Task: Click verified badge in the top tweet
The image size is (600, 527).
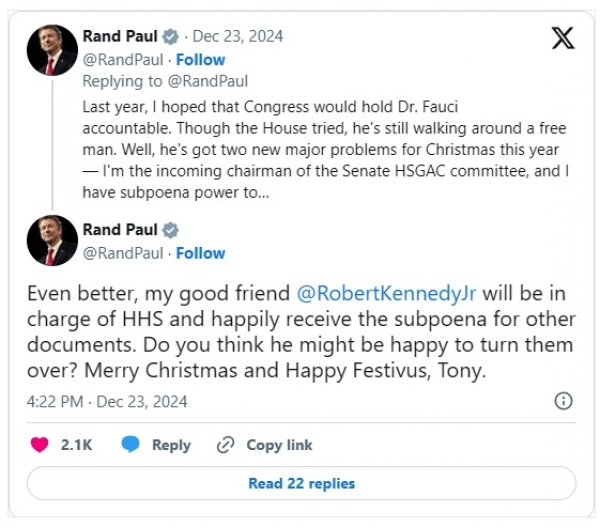Action: coord(172,37)
